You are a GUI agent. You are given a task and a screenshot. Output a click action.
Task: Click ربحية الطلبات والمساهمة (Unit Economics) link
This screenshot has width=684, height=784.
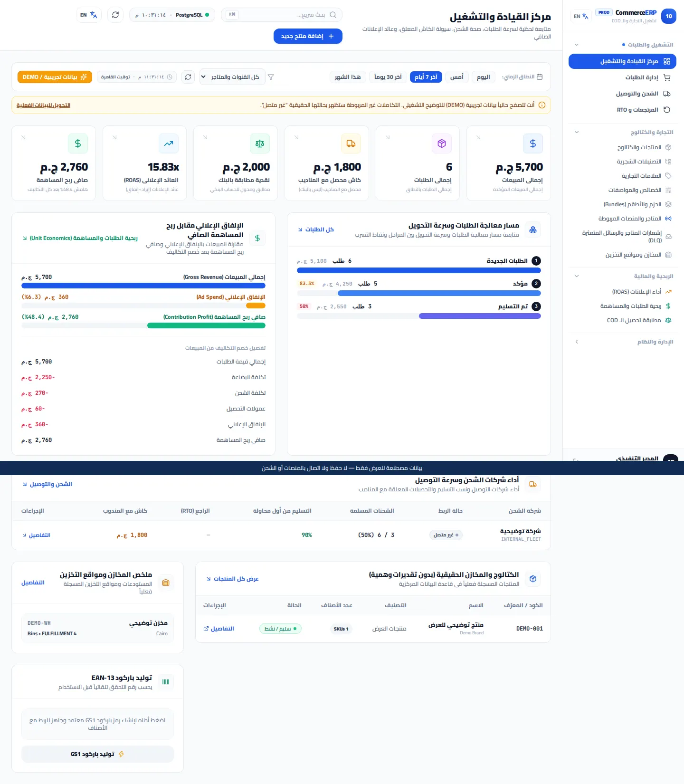point(80,238)
